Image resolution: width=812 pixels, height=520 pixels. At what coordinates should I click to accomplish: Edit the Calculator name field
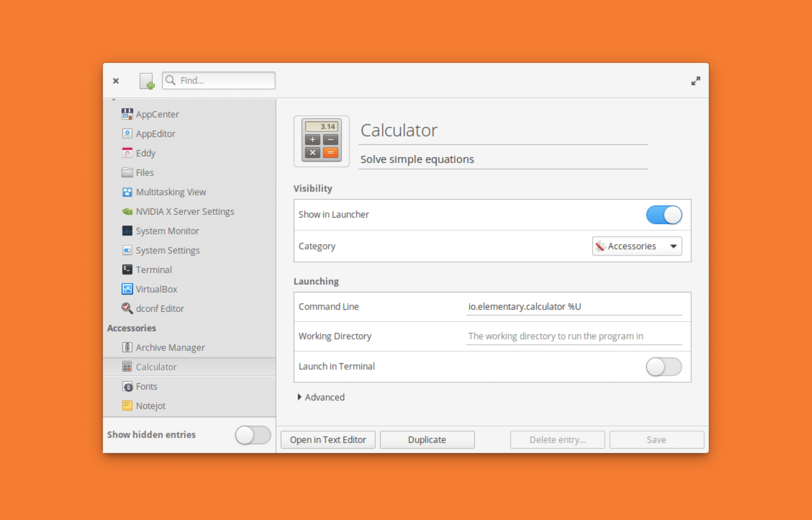[x=503, y=130]
